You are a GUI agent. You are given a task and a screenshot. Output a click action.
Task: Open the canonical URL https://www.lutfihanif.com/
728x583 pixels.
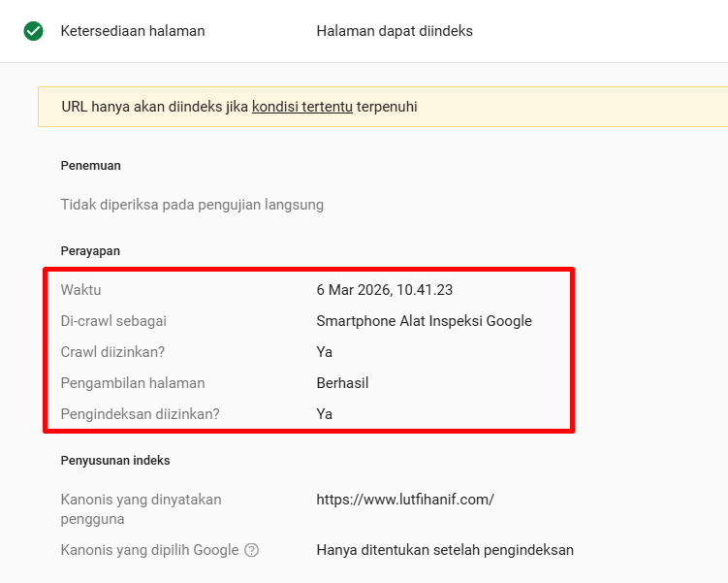pos(405,500)
